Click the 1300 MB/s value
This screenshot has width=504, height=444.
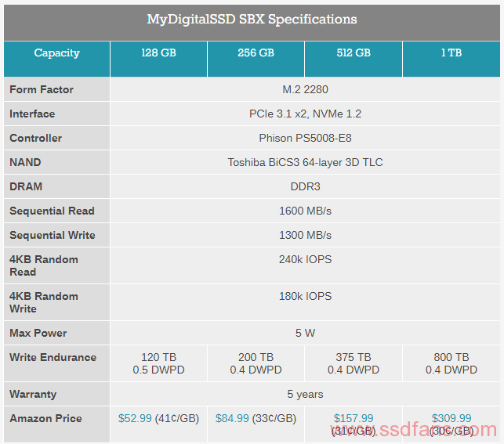(305, 235)
